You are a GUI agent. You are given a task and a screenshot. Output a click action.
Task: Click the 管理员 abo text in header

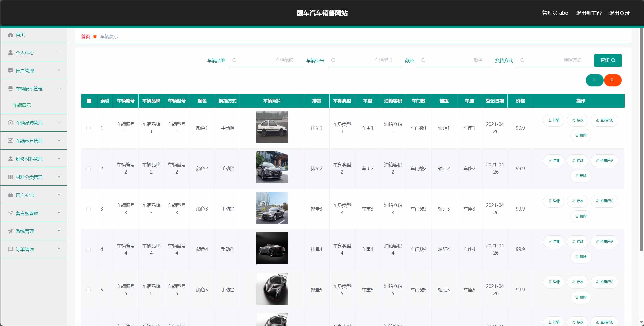[555, 13]
